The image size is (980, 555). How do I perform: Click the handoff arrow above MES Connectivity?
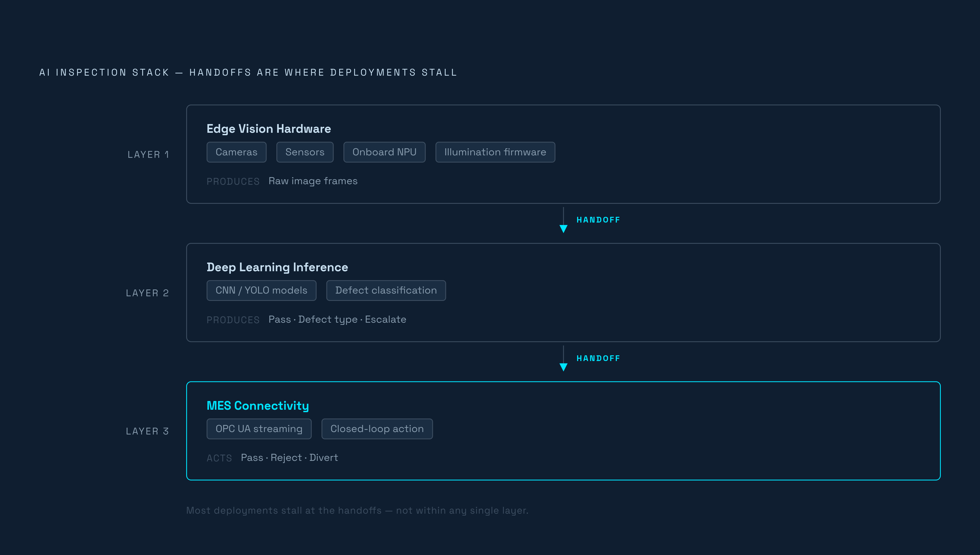click(563, 358)
